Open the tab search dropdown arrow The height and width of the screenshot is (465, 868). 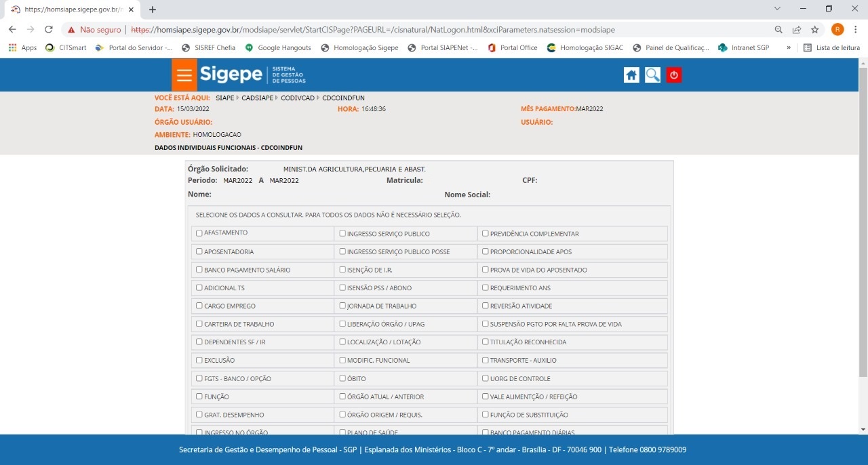pos(777,9)
